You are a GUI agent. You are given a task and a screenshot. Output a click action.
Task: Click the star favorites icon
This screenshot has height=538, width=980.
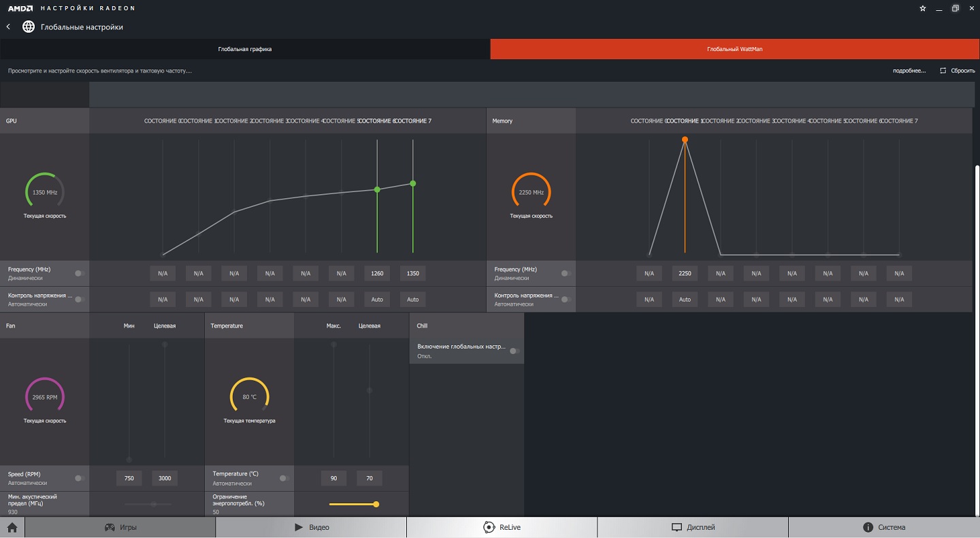pyautogui.click(x=923, y=8)
